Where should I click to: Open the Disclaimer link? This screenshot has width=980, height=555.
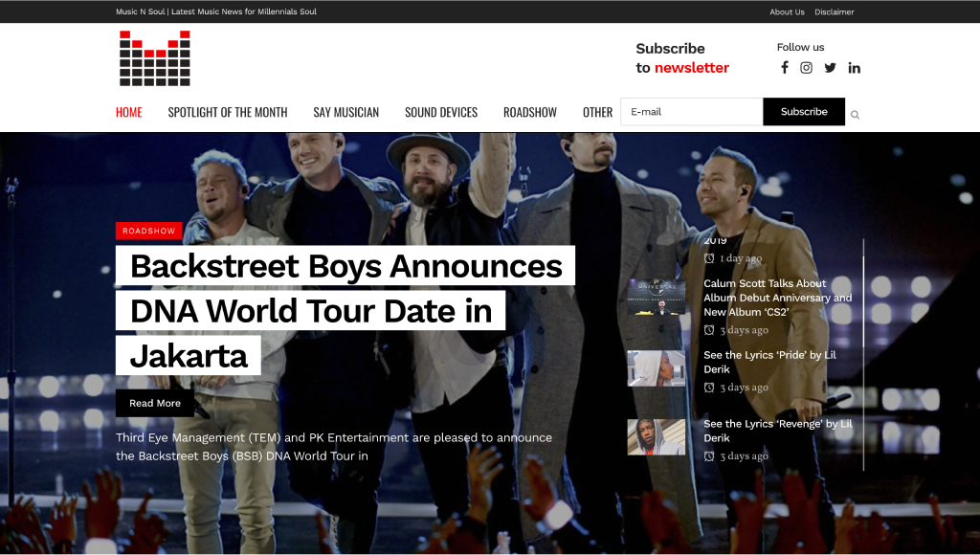(x=834, y=12)
